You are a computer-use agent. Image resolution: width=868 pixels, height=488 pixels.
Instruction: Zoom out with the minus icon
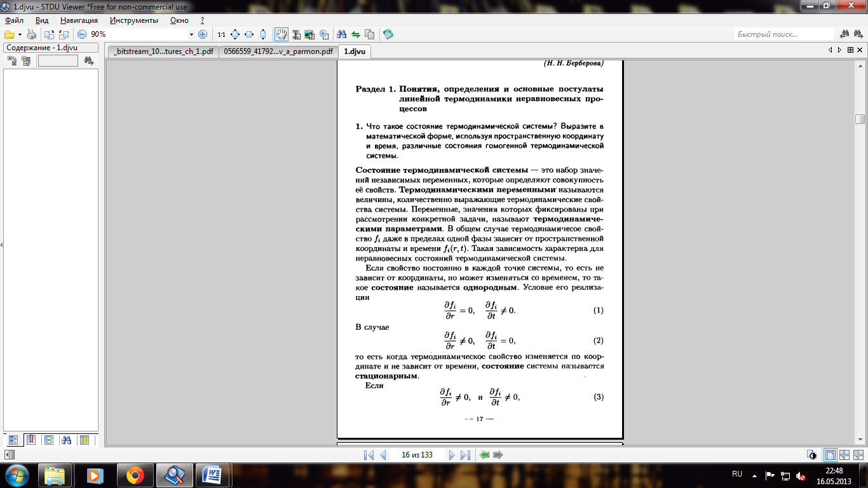pyautogui.click(x=82, y=34)
